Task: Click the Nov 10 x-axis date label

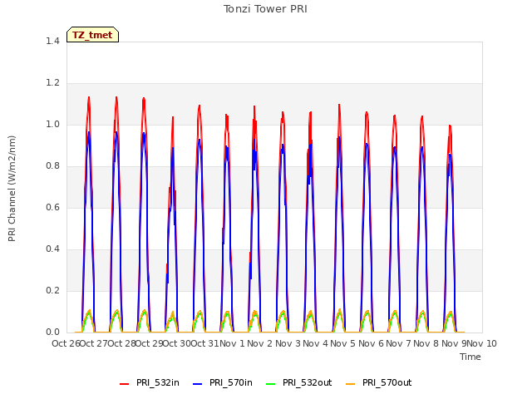Action: coord(482,343)
